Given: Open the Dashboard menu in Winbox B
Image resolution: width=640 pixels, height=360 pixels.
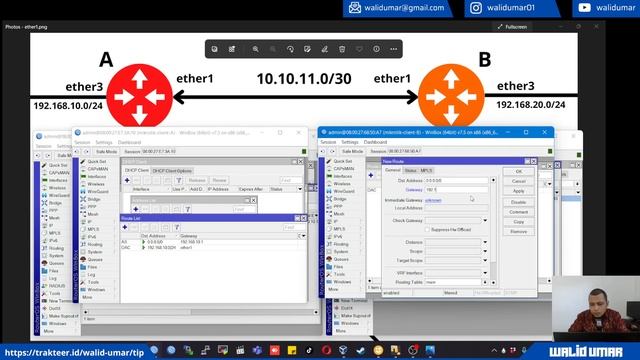Looking at the screenshot, I should point(375,142).
